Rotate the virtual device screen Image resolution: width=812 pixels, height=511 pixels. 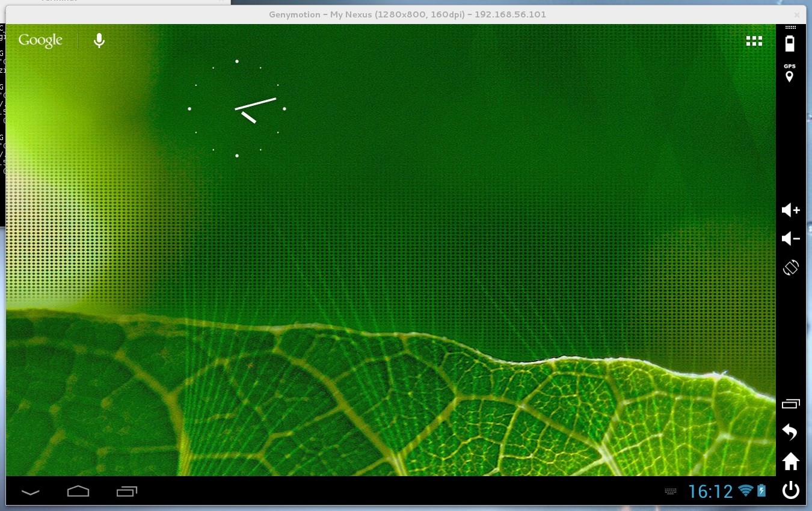(790, 268)
